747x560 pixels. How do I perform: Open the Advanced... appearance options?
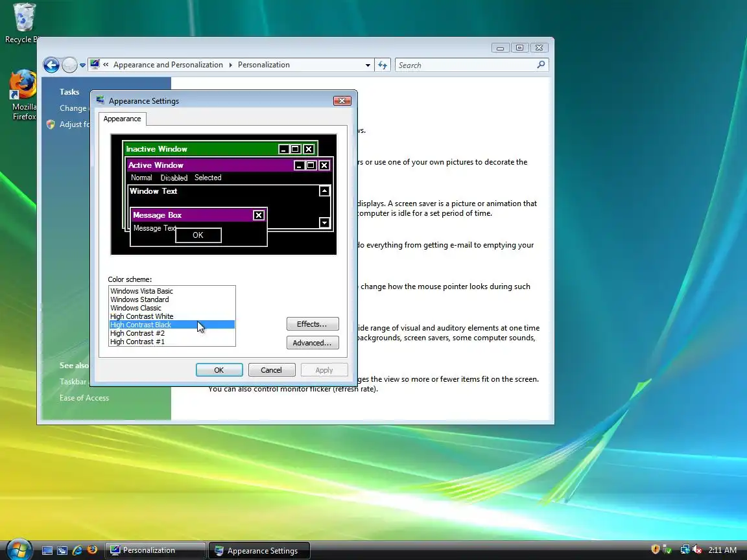(x=313, y=343)
